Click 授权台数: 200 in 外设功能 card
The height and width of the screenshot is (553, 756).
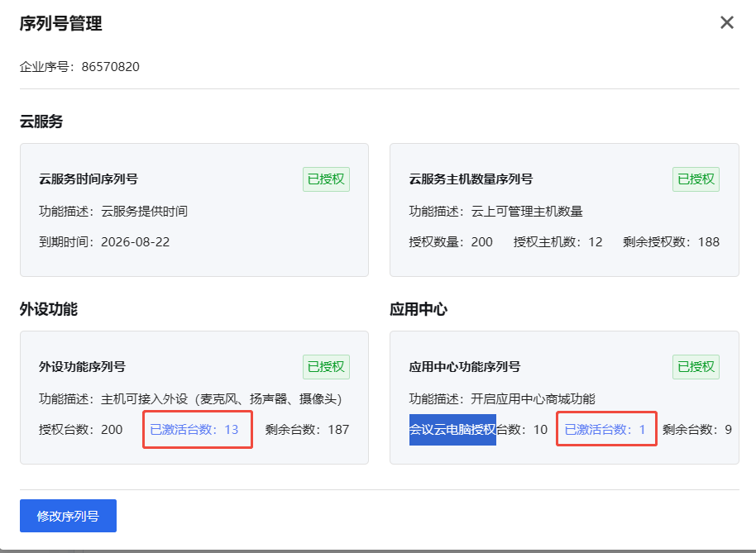click(81, 429)
